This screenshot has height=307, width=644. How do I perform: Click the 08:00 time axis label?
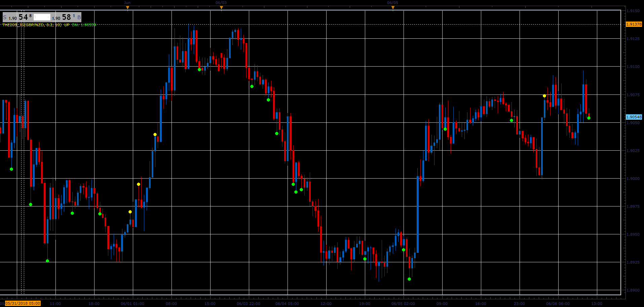coord(172,304)
